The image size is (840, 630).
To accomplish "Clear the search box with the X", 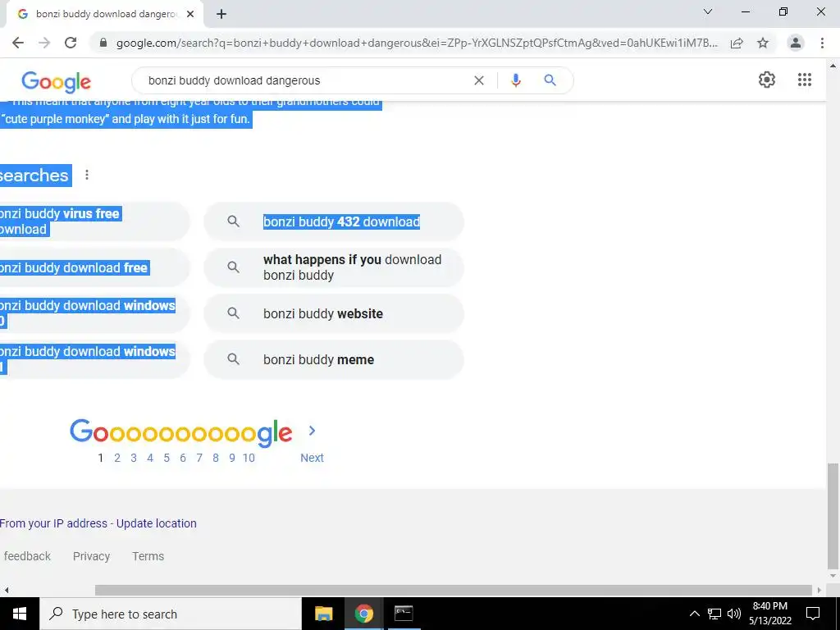I will point(479,80).
